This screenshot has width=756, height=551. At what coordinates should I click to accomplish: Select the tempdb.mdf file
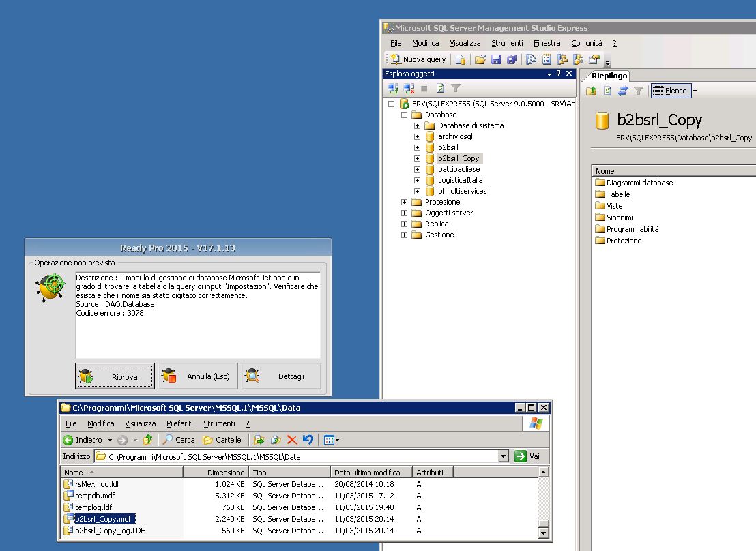coord(95,496)
